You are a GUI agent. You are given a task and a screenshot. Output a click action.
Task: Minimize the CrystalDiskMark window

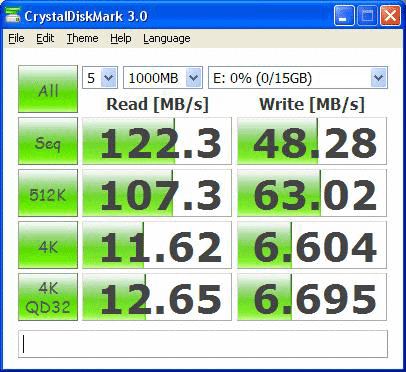pos(344,16)
